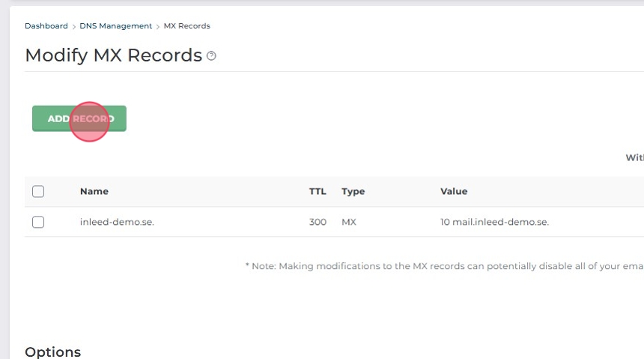
Task: Click the Options section heading
Action: tap(53, 352)
